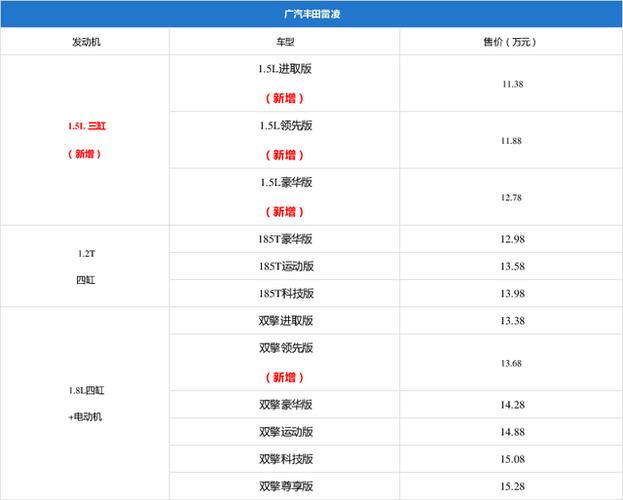Click the price value 15.08

(513, 459)
